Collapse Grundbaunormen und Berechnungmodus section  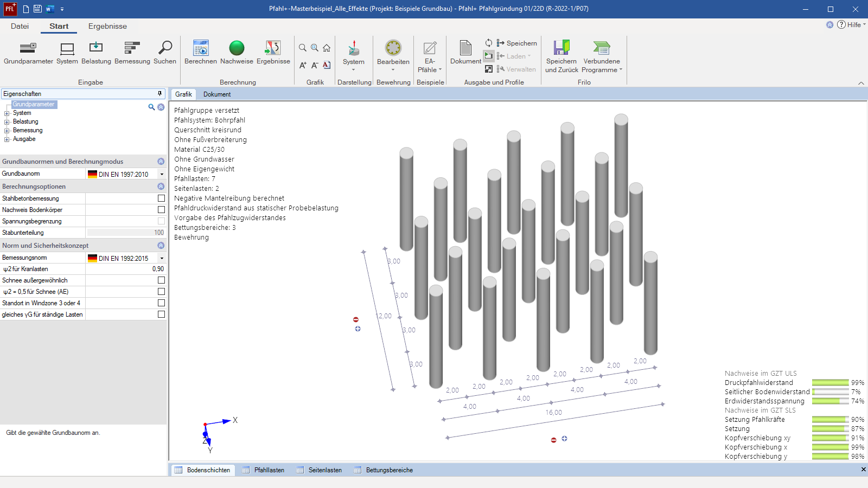(x=161, y=162)
